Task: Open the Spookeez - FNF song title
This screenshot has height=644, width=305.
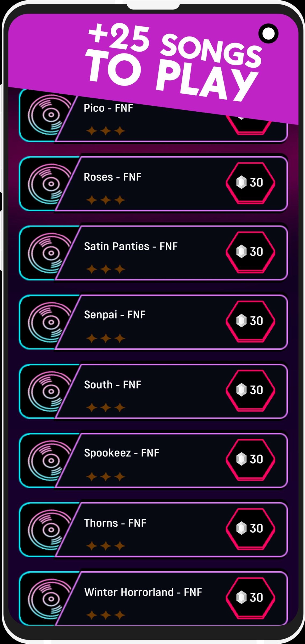Action: (x=121, y=453)
